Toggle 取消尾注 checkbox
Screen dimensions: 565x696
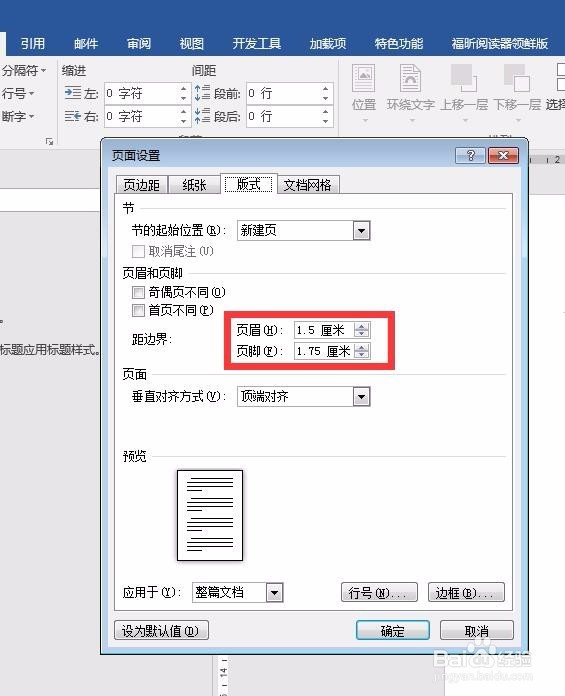coord(138,252)
